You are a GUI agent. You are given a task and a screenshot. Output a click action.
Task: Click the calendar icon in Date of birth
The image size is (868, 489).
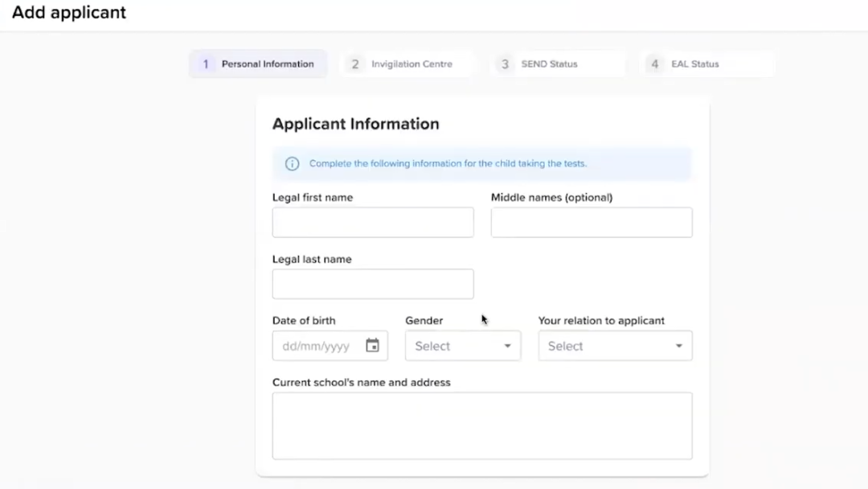[x=372, y=346]
